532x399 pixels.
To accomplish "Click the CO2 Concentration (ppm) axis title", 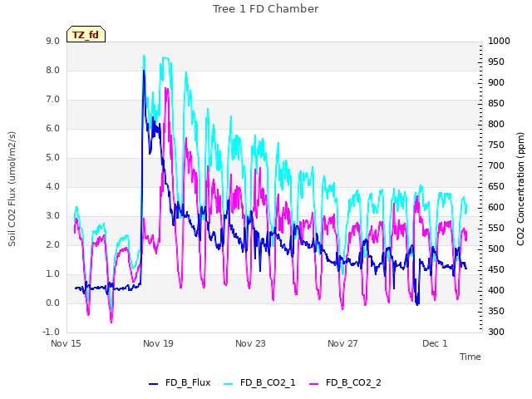I will pyautogui.click(x=520, y=189).
